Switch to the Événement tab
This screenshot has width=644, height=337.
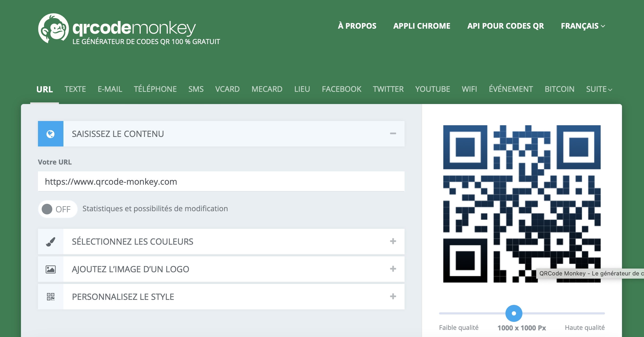pyautogui.click(x=511, y=89)
